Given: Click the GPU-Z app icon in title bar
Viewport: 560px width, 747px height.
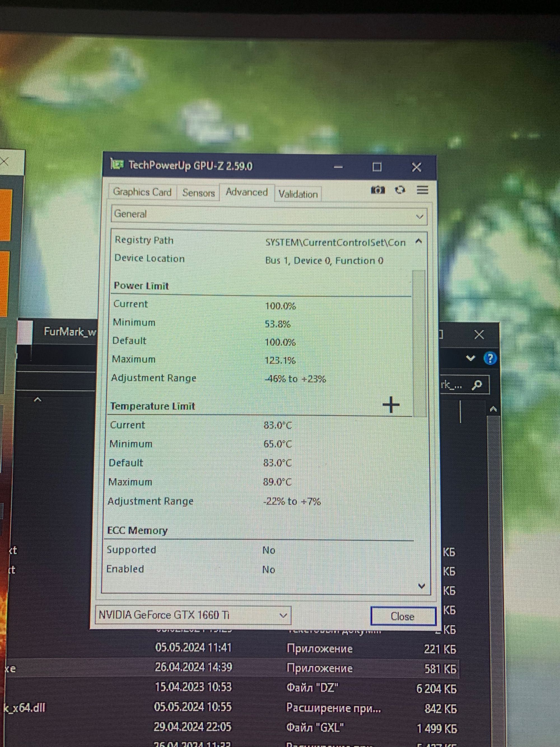Looking at the screenshot, I should pos(117,164).
